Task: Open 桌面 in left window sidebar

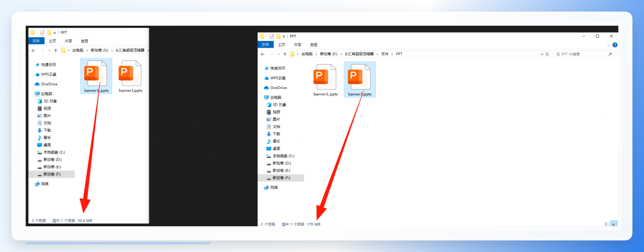Action: pos(44,145)
